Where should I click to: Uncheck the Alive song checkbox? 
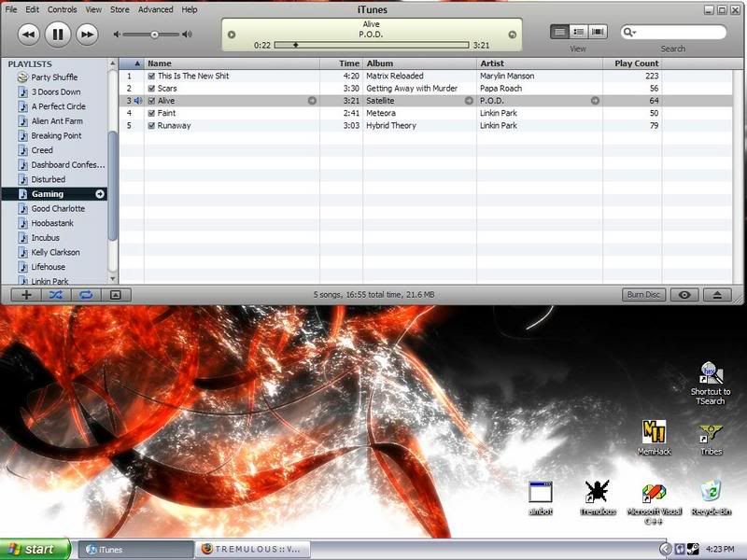point(151,101)
